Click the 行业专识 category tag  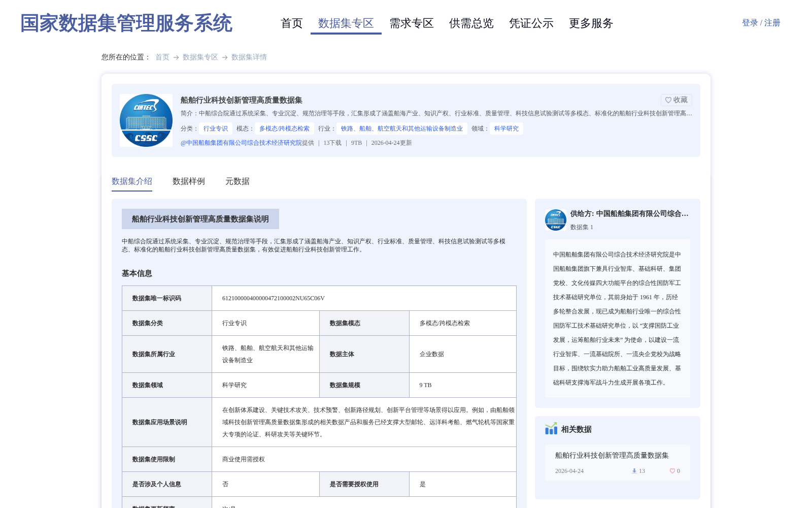216,129
